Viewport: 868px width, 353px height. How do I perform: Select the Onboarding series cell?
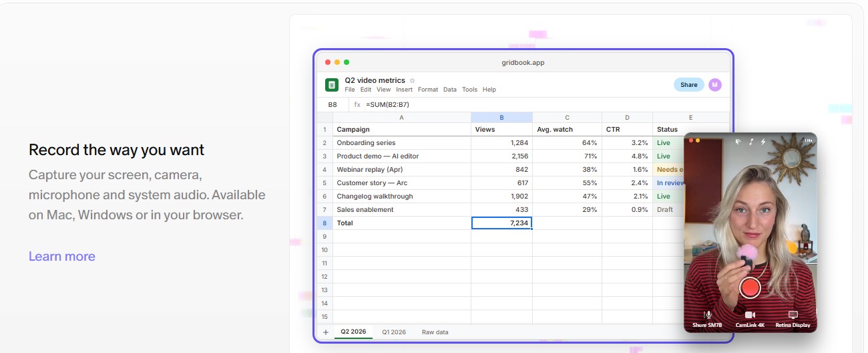coord(401,143)
